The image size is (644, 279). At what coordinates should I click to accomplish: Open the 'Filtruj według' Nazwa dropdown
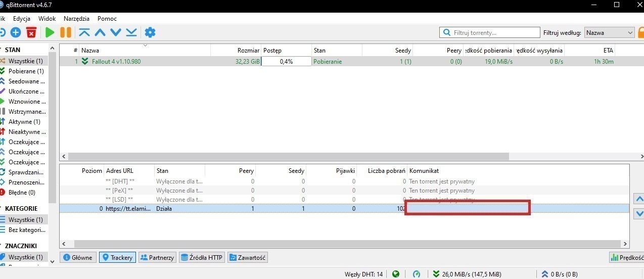pos(609,32)
